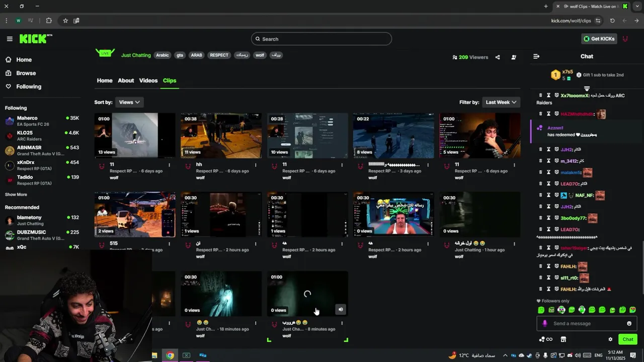Click the RESPECT tag
Image resolution: width=644 pixels, height=362 pixels.
[x=219, y=55]
